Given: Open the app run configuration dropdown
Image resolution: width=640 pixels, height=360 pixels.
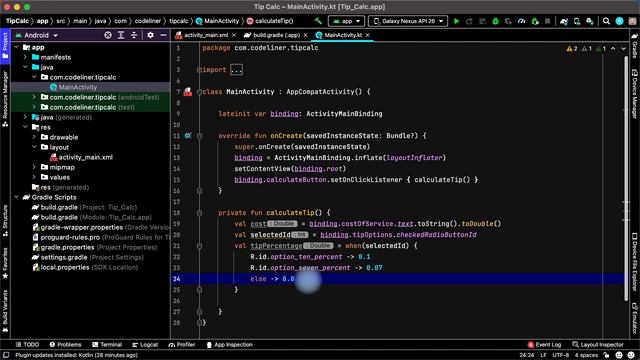Looking at the screenshot, I should pos(346,21).
